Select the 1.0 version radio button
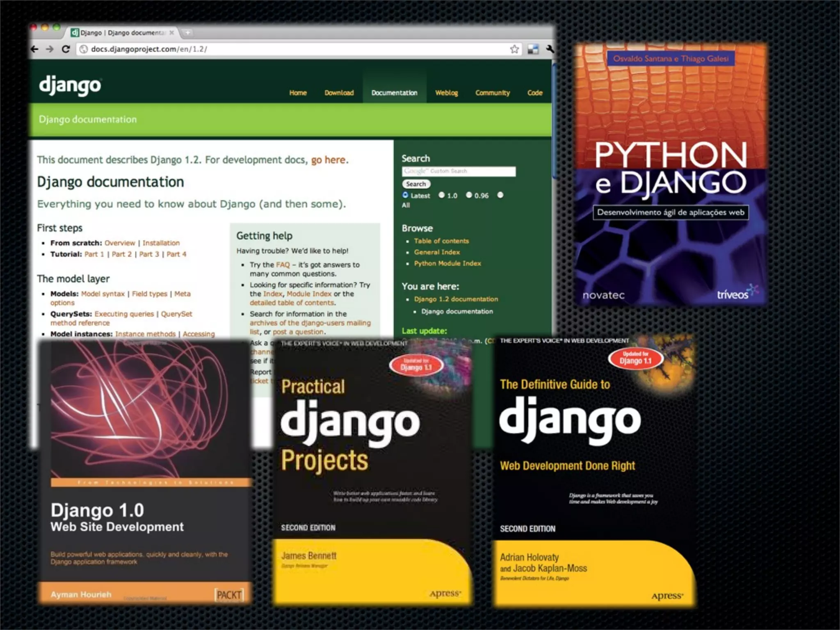840x630 pixels. pyautogui.click(x=441, y=195)
